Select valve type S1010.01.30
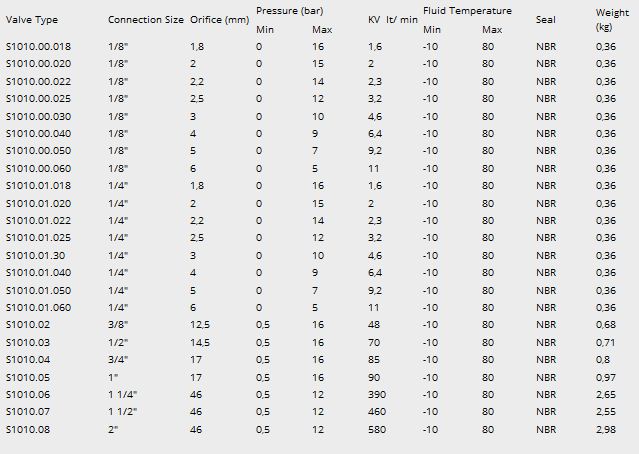Screen dimensions: 639x454 tap(36, 255)
